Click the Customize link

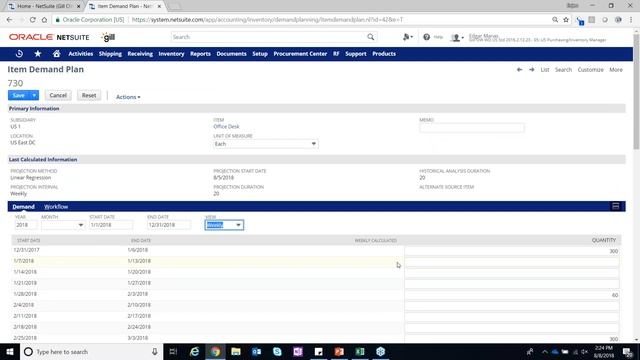point(591,70)
